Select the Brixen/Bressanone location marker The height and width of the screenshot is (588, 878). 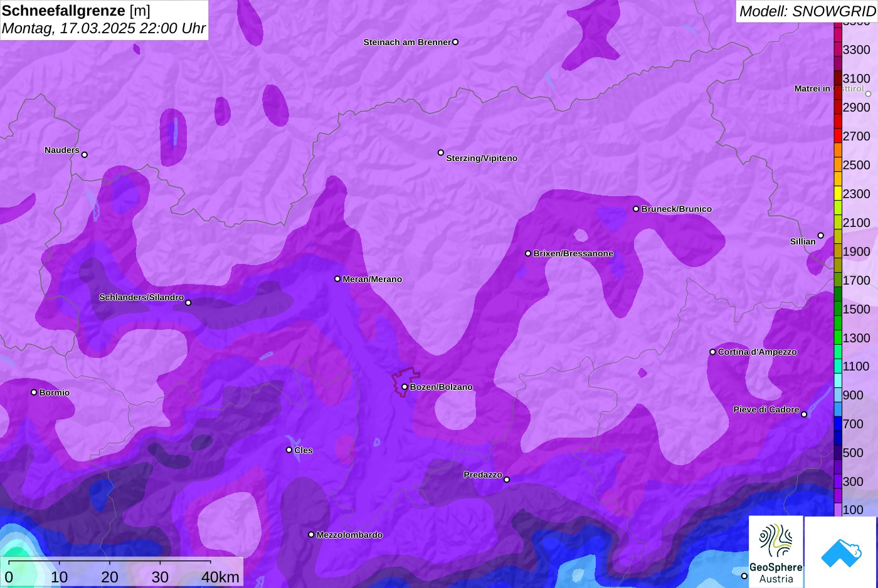(528, 253)
